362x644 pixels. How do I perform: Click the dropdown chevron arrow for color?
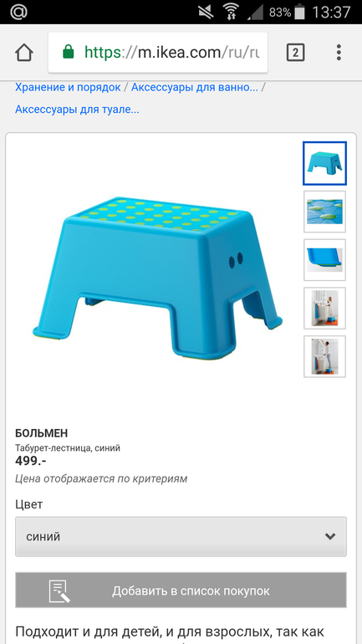pos(330,536)
